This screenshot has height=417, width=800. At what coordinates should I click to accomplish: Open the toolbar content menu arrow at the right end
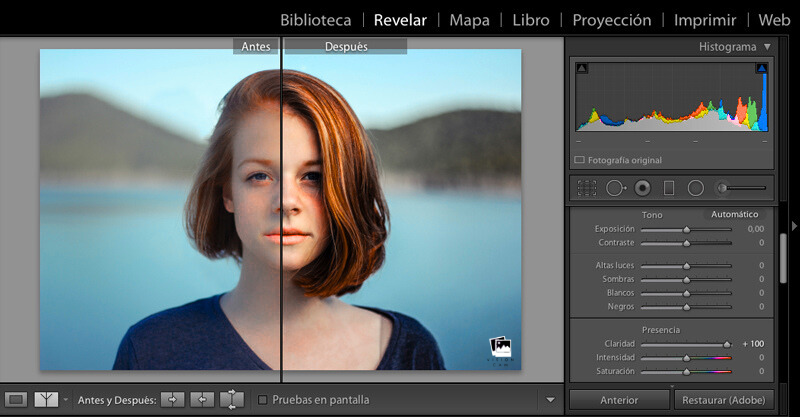point(549,400)
